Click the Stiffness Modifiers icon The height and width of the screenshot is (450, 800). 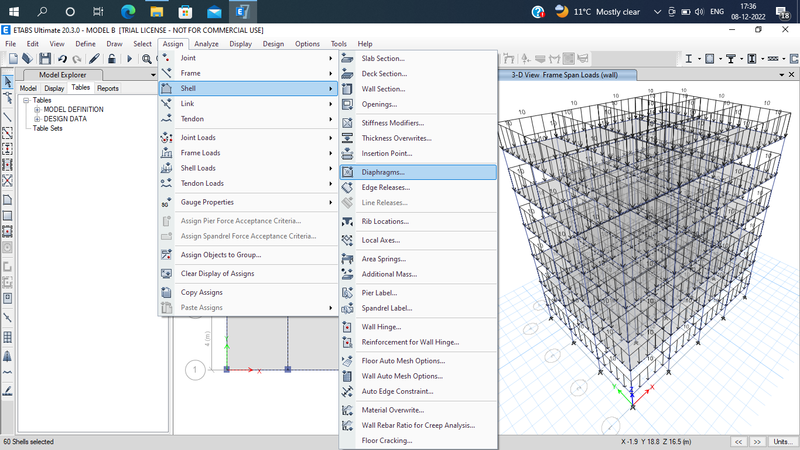coord(347,123)
